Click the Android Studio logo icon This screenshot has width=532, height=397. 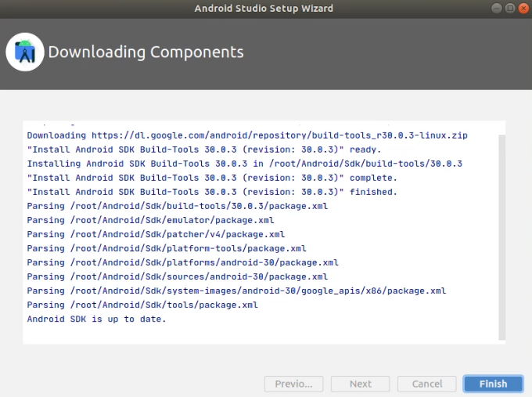tap(25, 52)
